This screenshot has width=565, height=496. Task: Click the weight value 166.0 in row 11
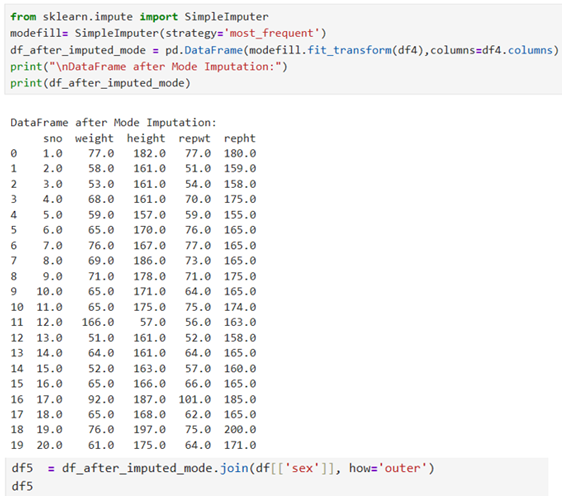(x=98, y=322)
